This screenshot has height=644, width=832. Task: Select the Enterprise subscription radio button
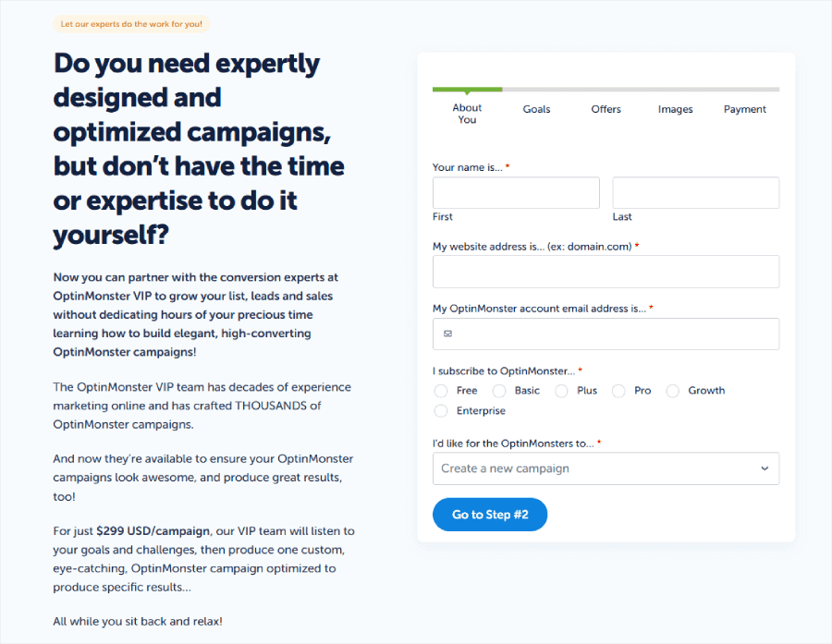pos(441,410)
